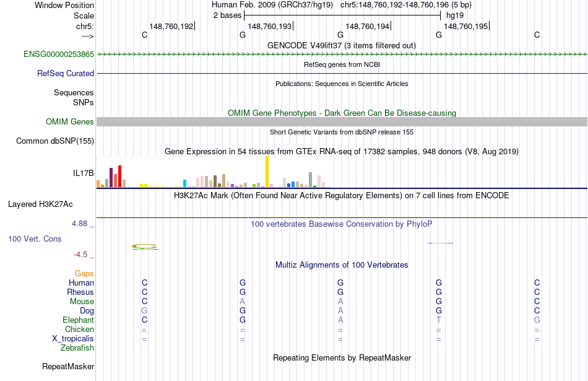Click the 'chr5:' ruler label
This screenshot has width=588, height=381.
[x=85, y=26]
